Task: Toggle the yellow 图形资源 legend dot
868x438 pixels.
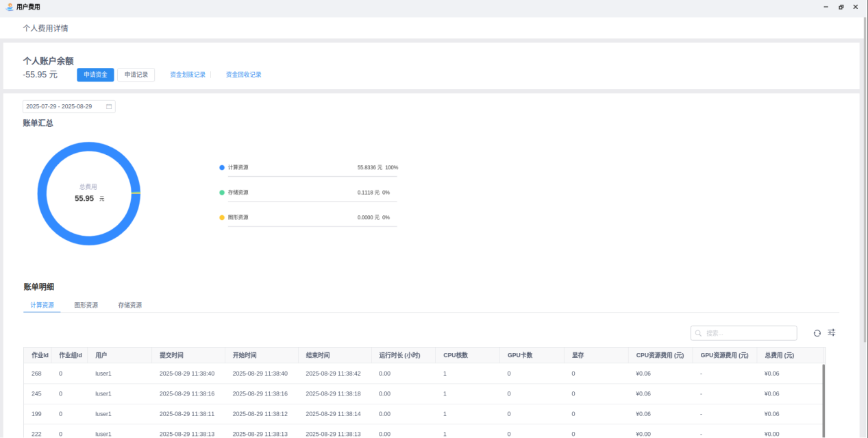Action: click(222, 217)
